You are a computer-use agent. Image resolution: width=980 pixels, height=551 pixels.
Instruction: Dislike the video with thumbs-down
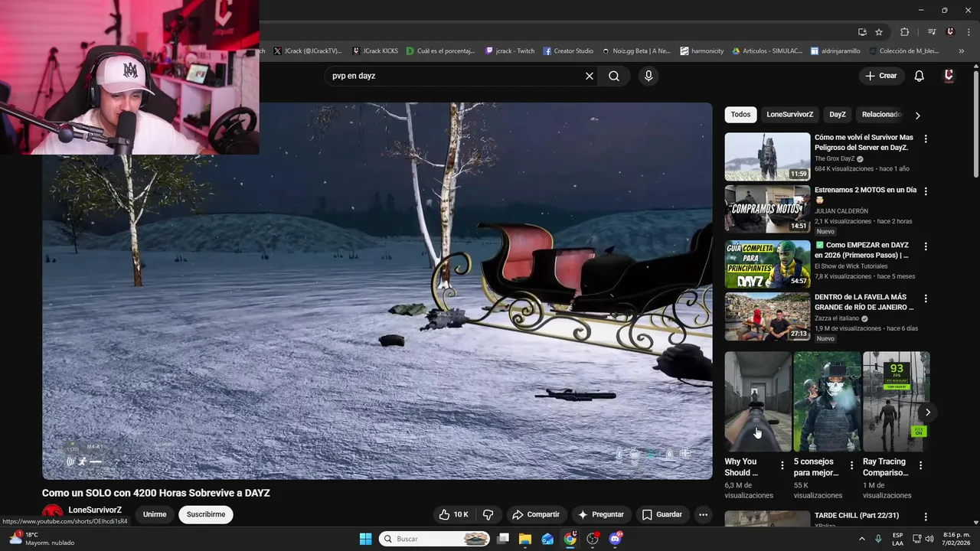[488, 514]
